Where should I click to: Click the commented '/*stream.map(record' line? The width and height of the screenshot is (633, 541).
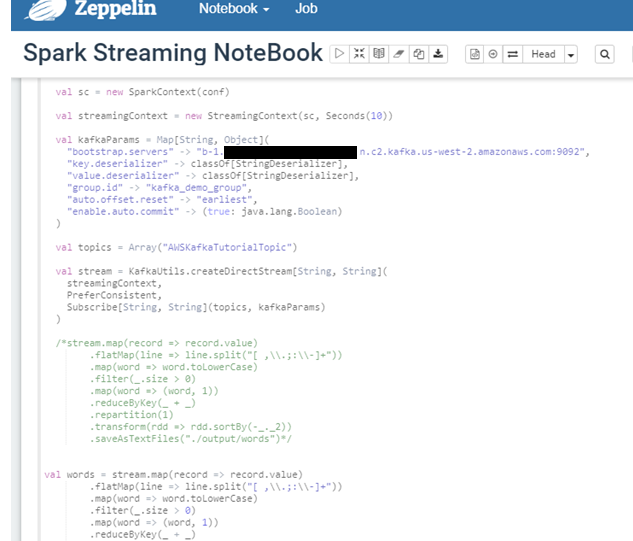point(157,343)
